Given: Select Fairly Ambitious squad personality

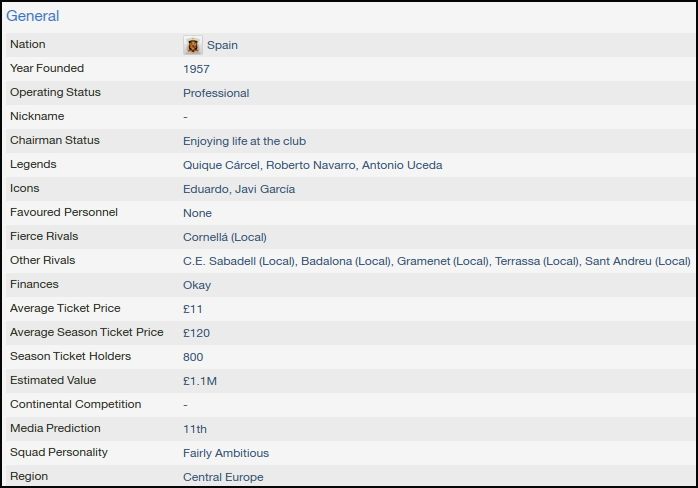Looking at the screenshot, I should tap(226, 453).
